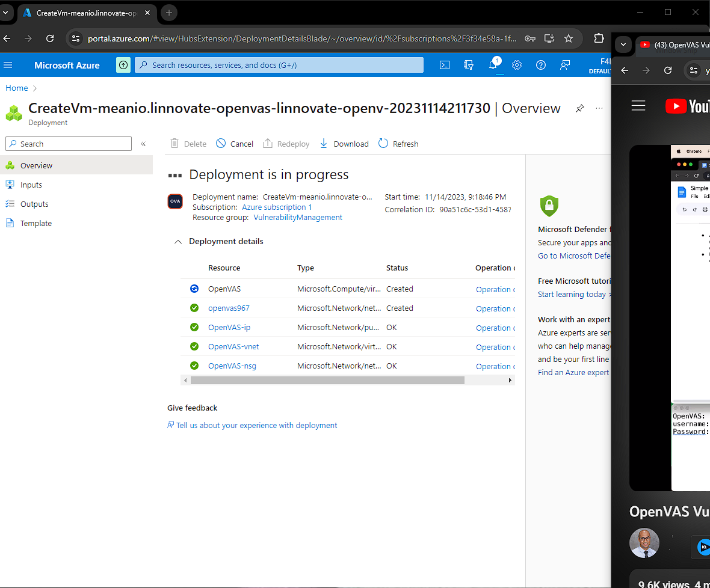The width and height of the screenshot is (710, 588).
Task: Open the OpenVAS-nsg resource link
Action: pos(232,366)
